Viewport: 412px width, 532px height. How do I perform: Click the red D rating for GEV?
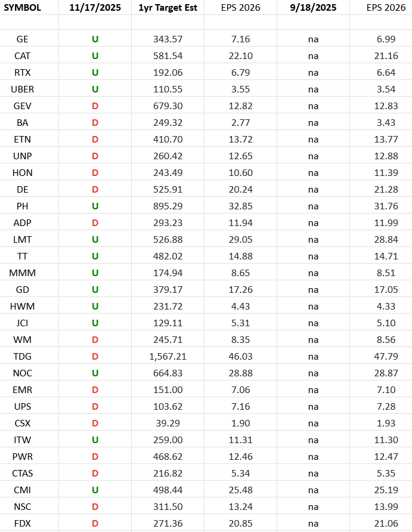[94, 106]
